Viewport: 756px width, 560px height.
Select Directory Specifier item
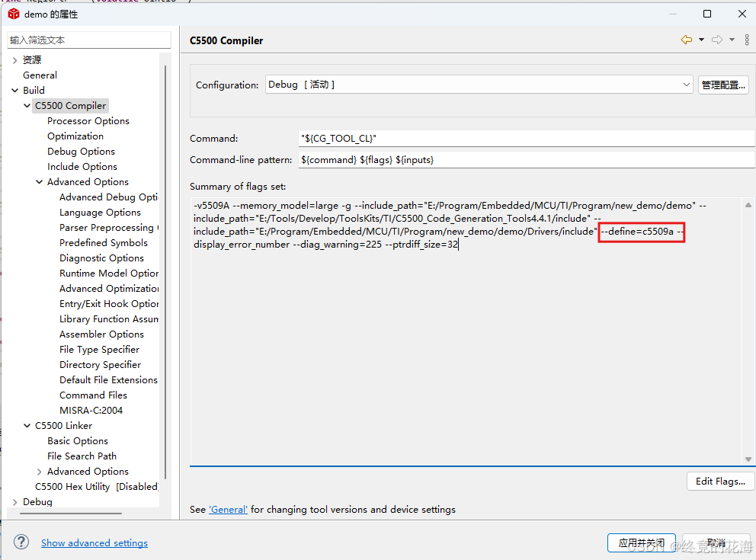101,365
